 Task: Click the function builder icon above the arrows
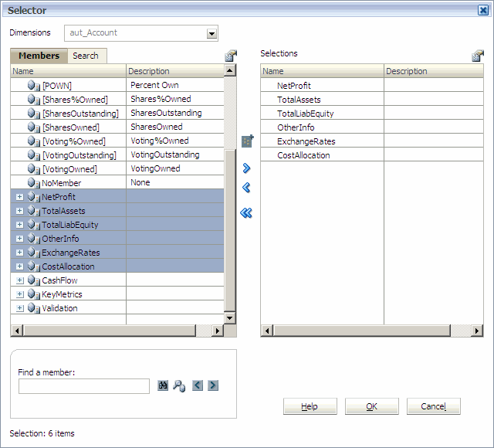tap(247, 141)
